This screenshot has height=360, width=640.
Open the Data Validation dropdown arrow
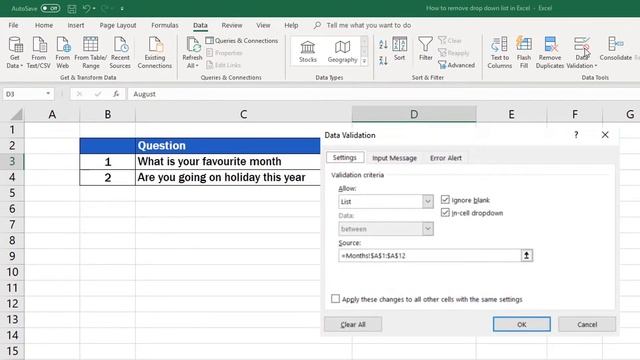pyautogui.click(x=596, y=66)
